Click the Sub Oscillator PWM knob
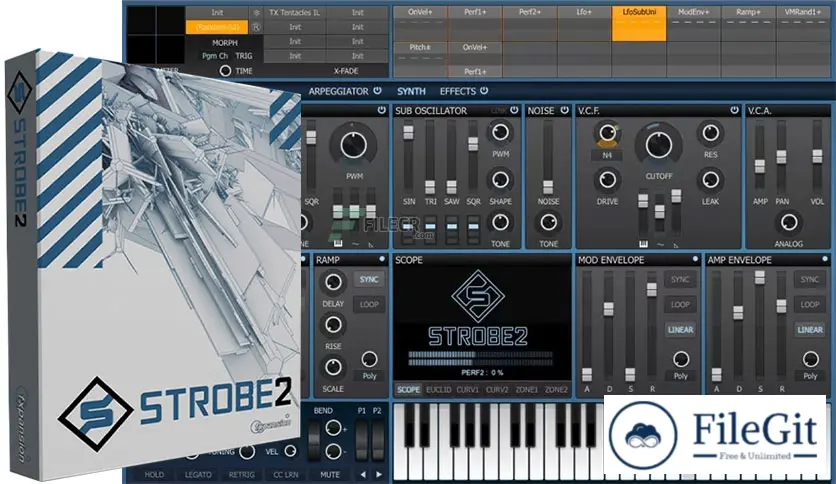 pyautogui.click(x=500, y=132)
